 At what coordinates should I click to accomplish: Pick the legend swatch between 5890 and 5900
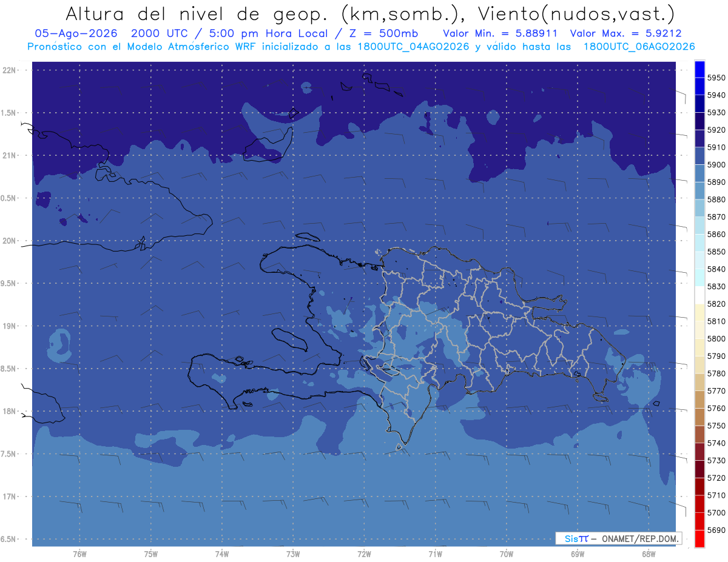[x=699, y=173]
